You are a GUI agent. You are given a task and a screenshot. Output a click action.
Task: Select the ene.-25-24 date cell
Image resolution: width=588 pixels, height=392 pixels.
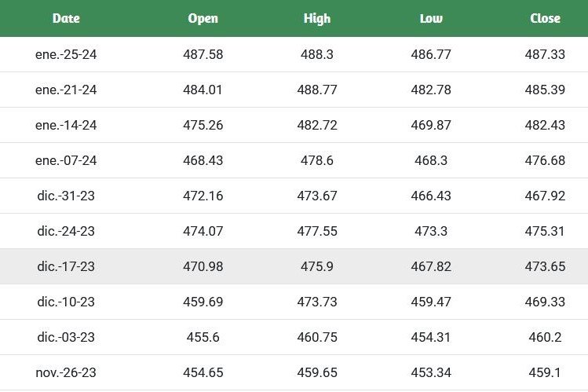point(66,54)
